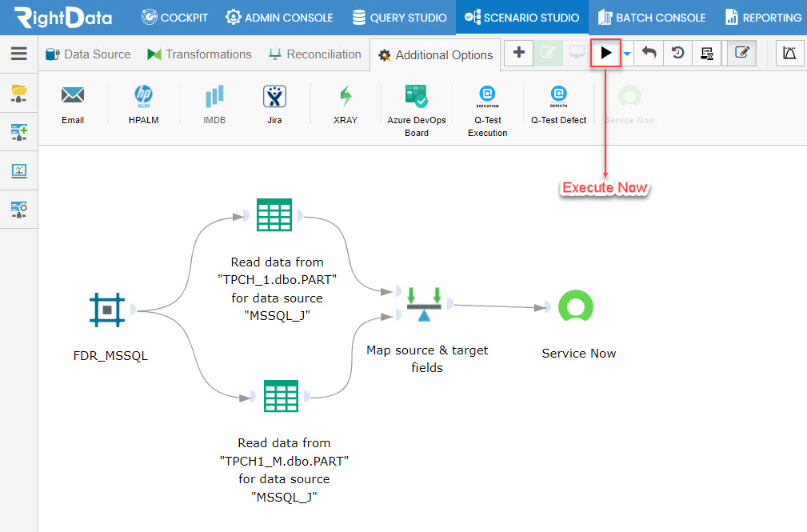Select the HPALM integration icon

click(x=144, y=96)
